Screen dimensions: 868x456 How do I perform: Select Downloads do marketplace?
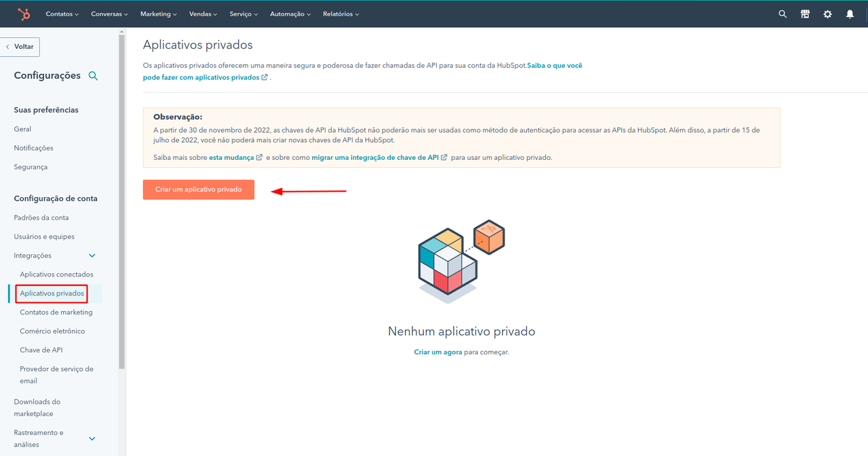tap(37, 407)
